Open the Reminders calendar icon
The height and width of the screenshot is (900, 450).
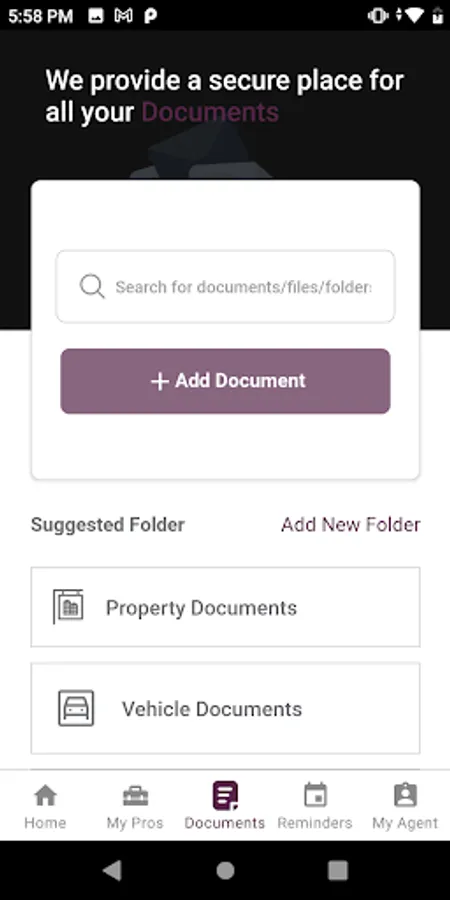(315, 796)
